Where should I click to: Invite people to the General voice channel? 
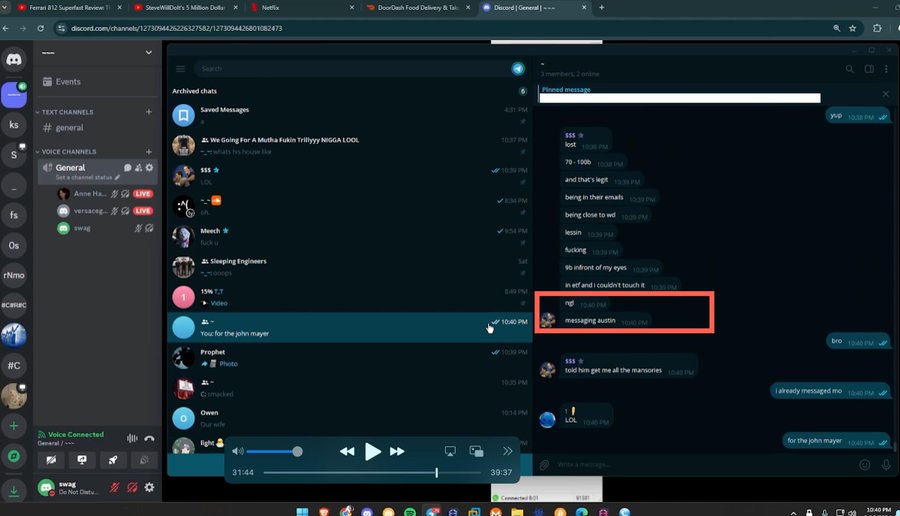pos(138,168)
